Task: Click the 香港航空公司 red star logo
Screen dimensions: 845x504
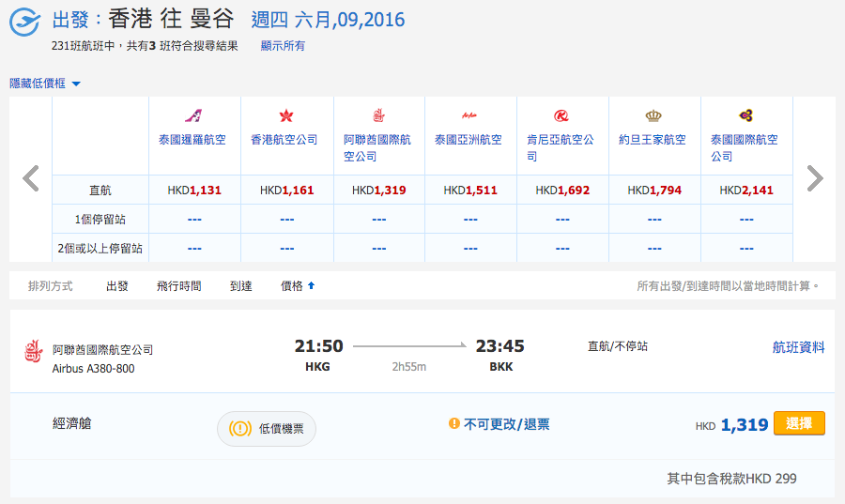Action: [x=286, y=115]
